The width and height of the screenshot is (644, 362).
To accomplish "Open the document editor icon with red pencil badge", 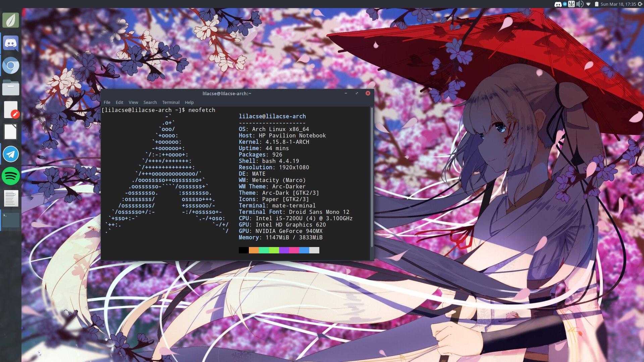I will point(11,110).
